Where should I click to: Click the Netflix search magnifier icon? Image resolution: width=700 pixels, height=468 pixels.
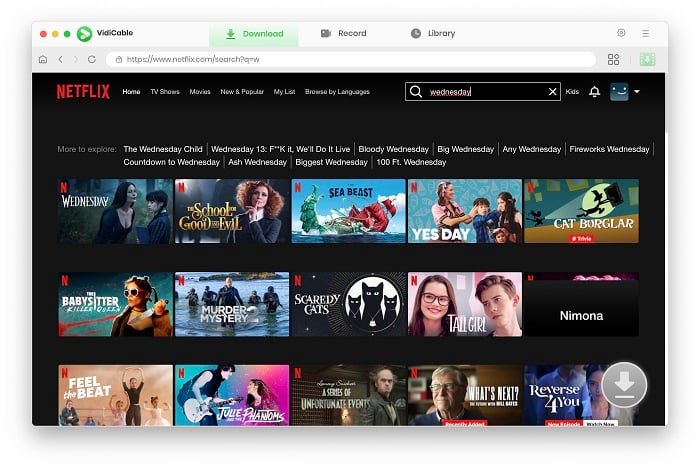click(x=416, y=92)
